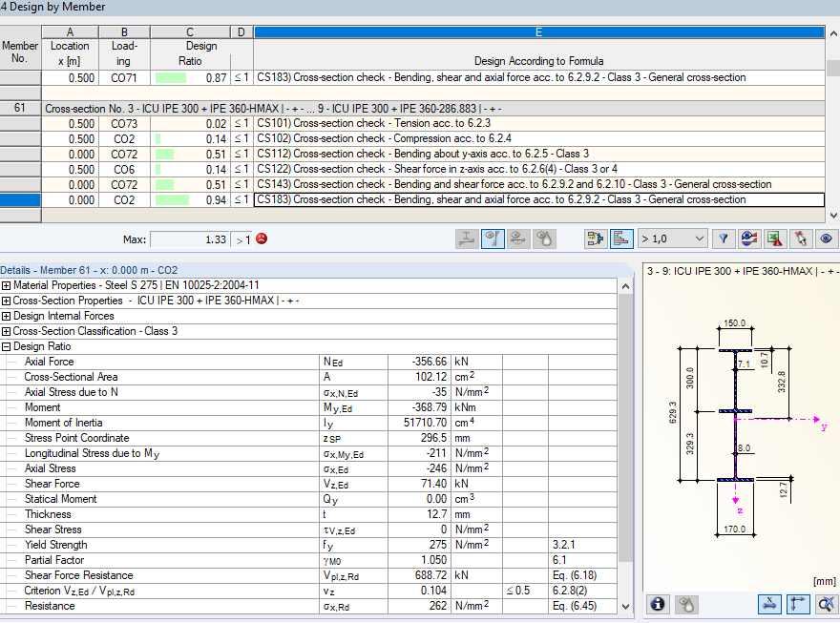Screen dimensions: 840x623
Task: Click the pick member cursor icon
Action: pyautogui.click(x=801, y=239)
